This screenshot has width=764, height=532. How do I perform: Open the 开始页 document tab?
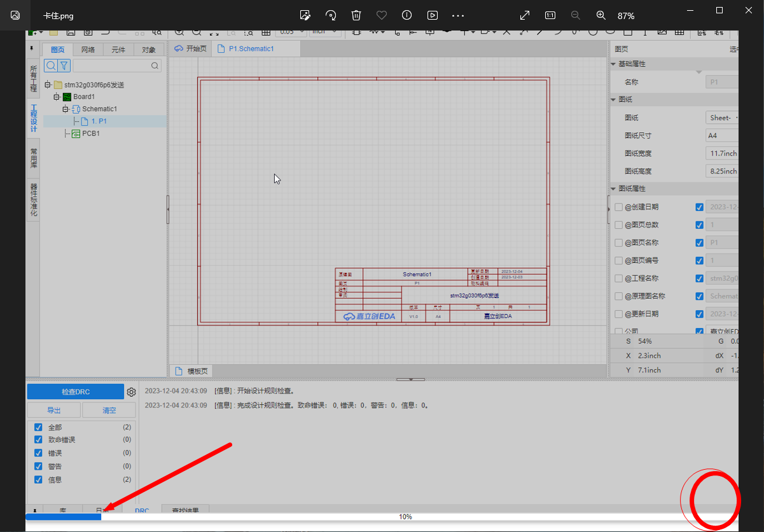point(191,48)
